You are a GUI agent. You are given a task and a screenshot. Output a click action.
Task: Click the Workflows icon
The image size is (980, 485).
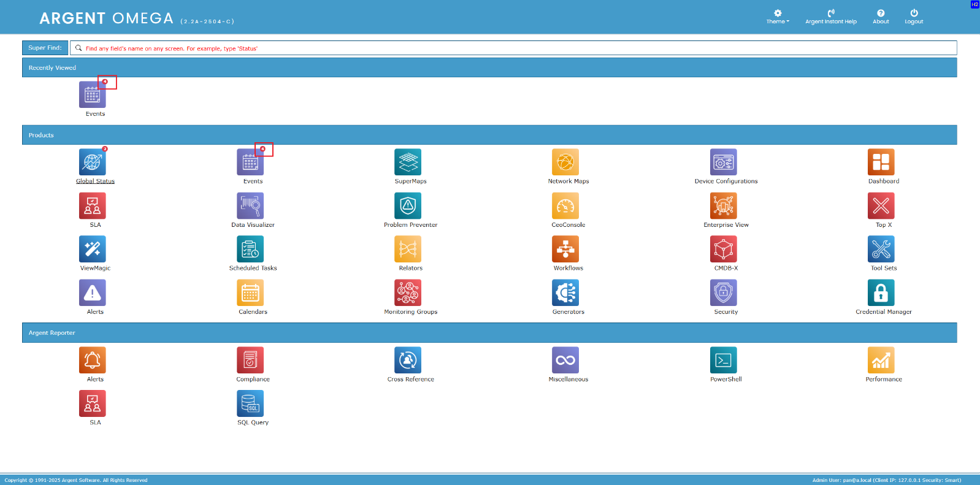click(565, 250)
